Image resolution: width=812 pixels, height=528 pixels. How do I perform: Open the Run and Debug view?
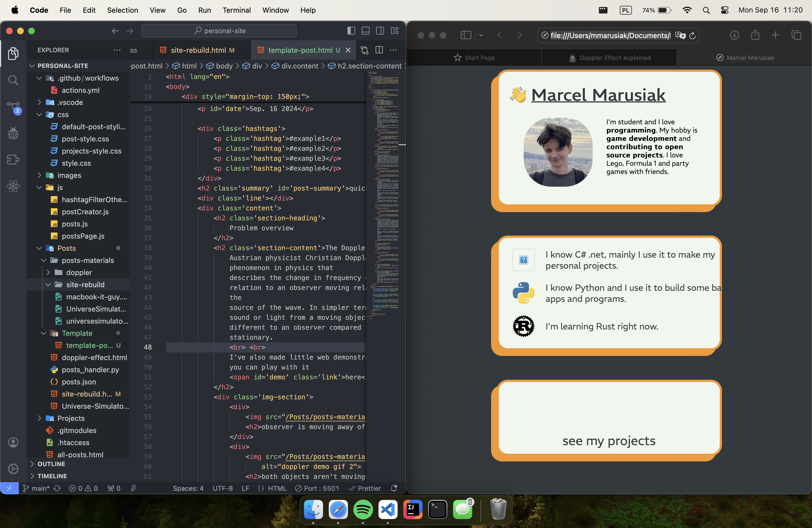[x=13, y=133]
